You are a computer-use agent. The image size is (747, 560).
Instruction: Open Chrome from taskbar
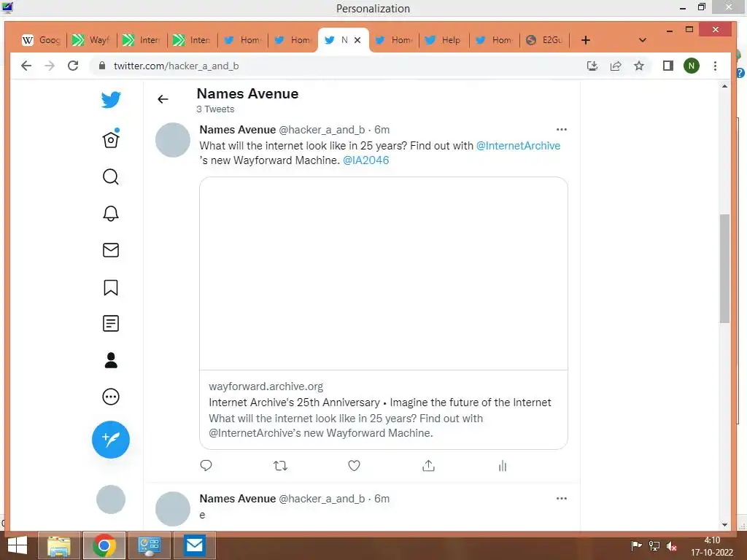(x=104, y=545)
